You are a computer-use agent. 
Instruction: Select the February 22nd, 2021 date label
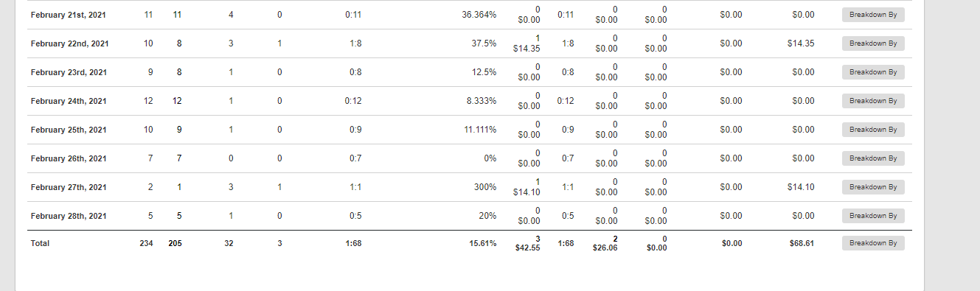click(70, 43)
